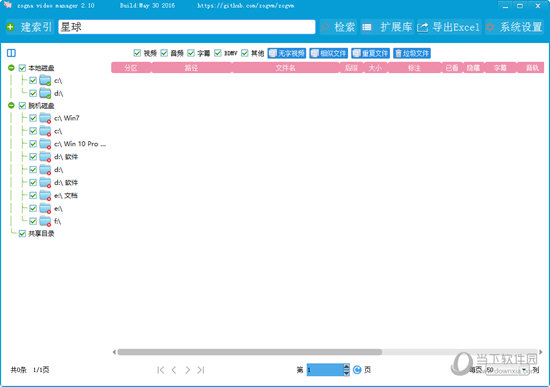Uncheck the 其他 filter checkbox

[x=245, y=53]
